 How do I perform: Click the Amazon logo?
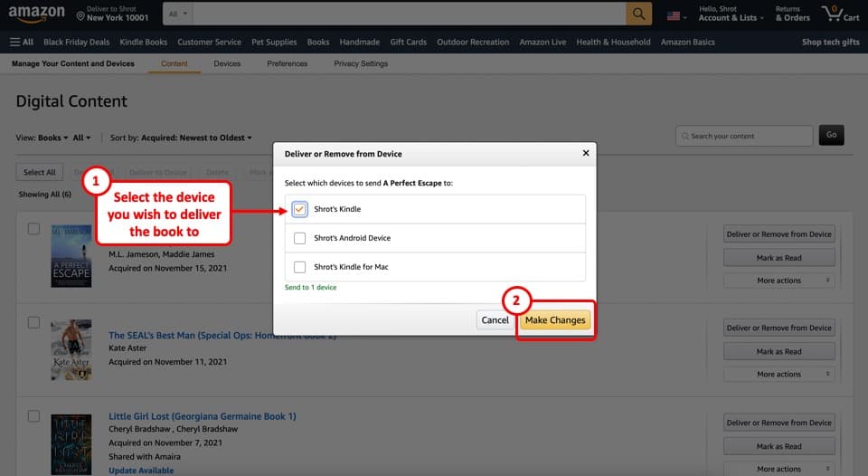click(x=36, y=14)
